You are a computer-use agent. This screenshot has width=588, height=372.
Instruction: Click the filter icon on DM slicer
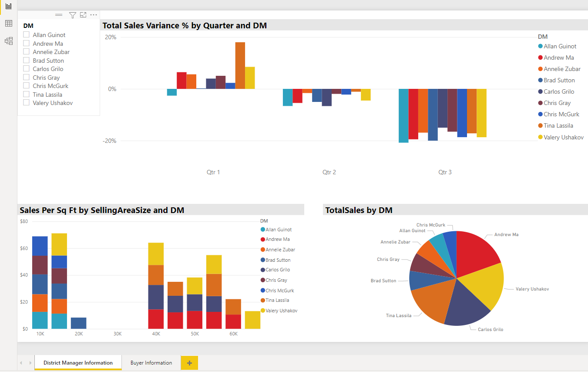point(73,15)
